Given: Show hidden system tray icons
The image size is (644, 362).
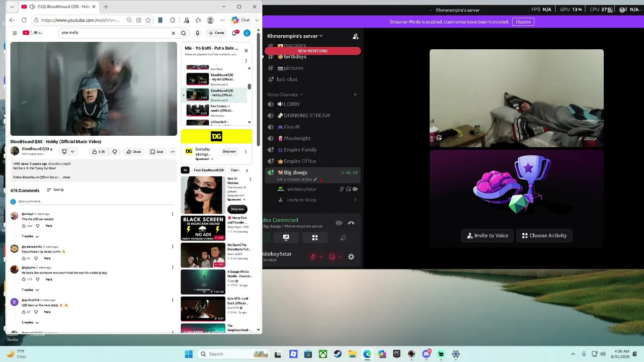Looking at the screenshot, I should (x=573, y=354).
